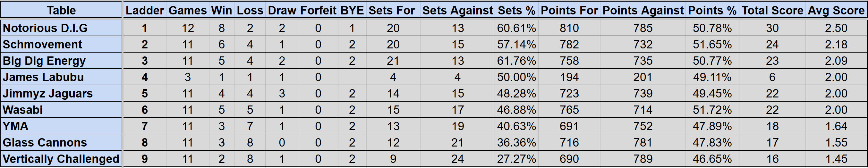Click the Total Score column header

(772, 11)
